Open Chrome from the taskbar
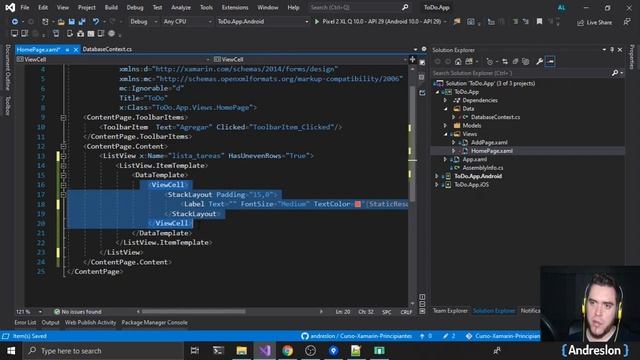This screenshot has height=360, width=640. click(287, 351)
